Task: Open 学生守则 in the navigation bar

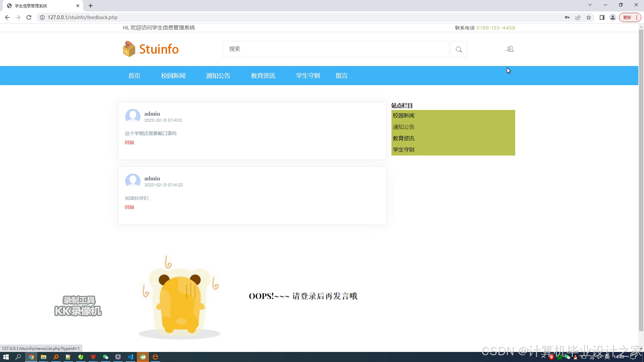Action: click(x=308, y=76)
